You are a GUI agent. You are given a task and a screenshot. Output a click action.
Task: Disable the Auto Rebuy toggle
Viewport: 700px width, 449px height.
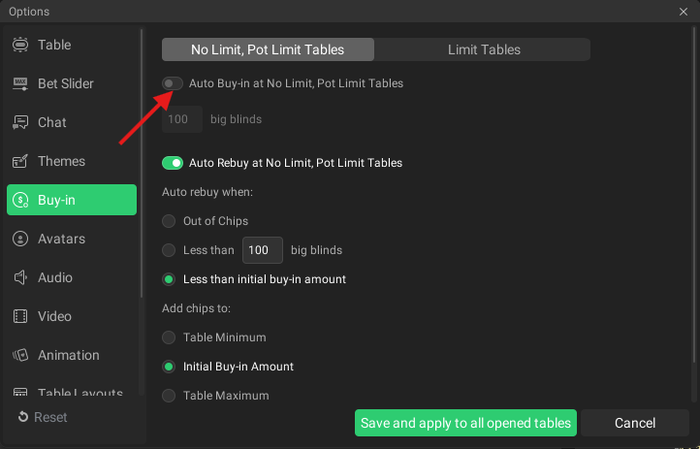point(172,163)
